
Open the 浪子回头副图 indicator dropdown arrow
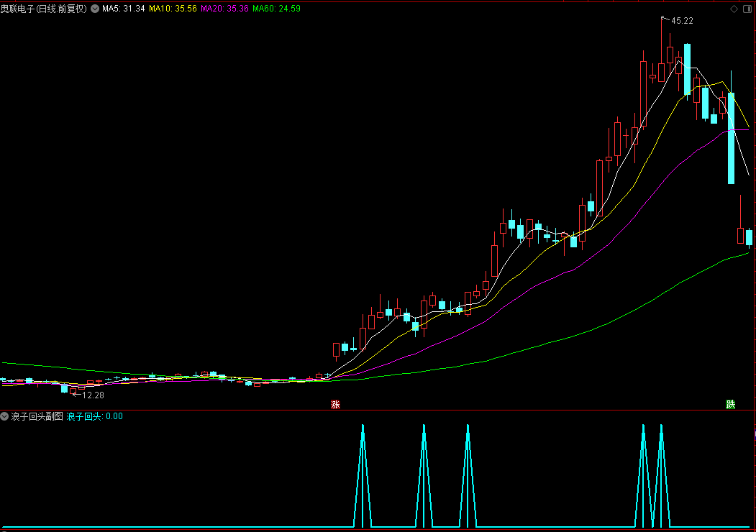[x=4, y=416]
